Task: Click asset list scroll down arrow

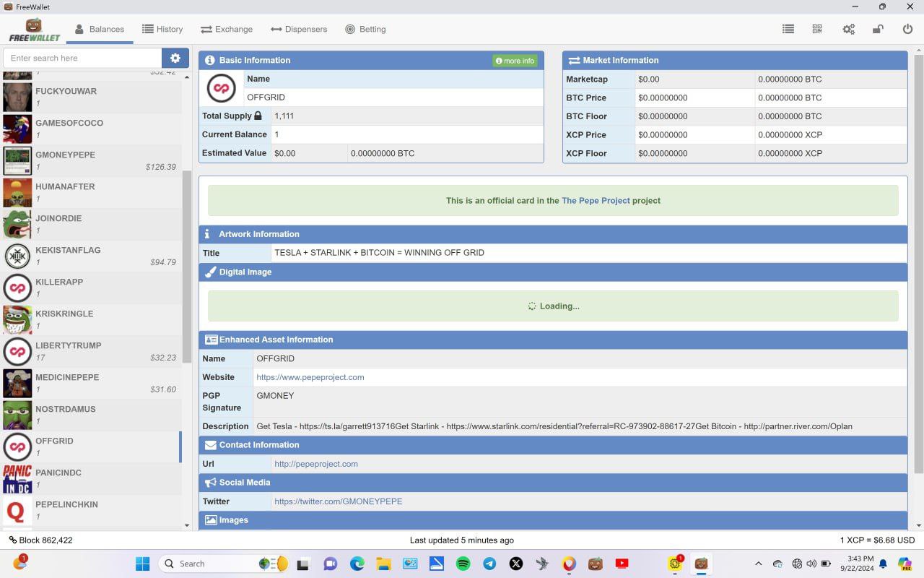Action: (187, 525)
